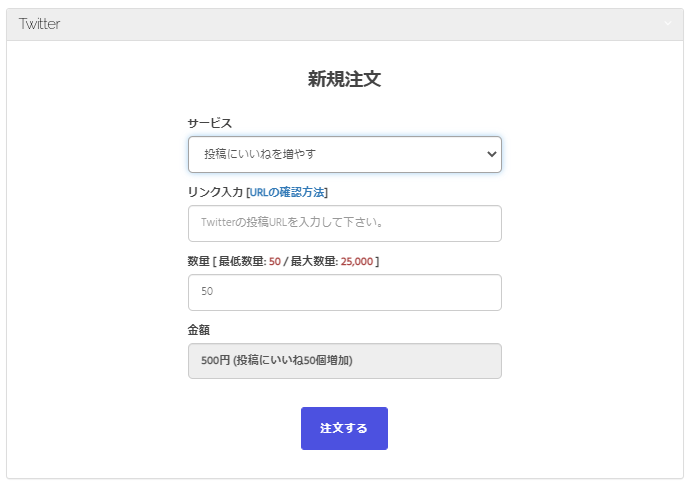691x487 pixels.
Task: Open the サービス service dropdown
Action: 344,154
